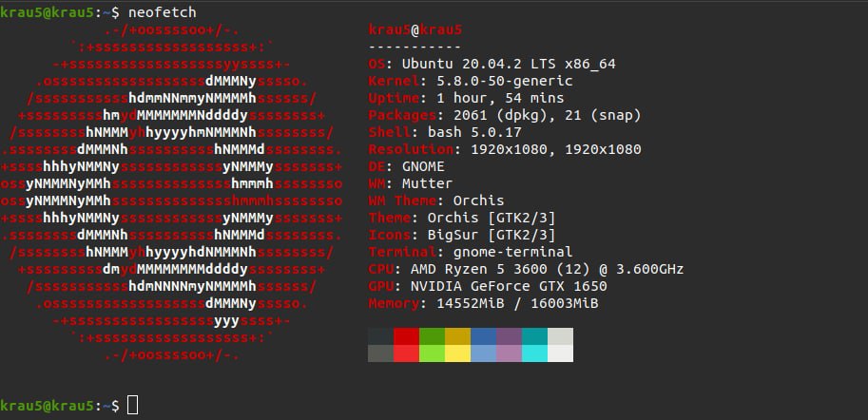Click the bright red color swatch
The height and width of the screenshot is (420, 868).
406,353
